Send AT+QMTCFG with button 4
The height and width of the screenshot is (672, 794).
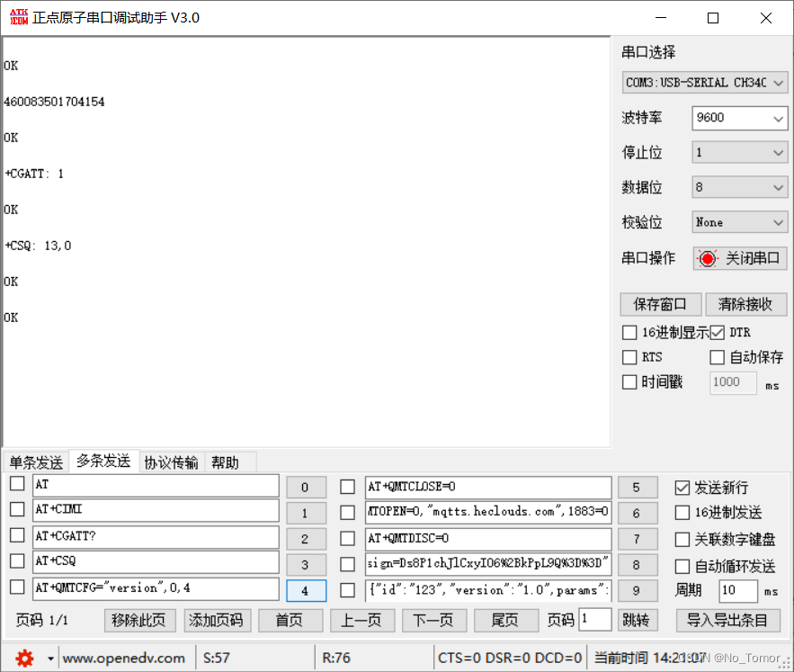point(306,591)
